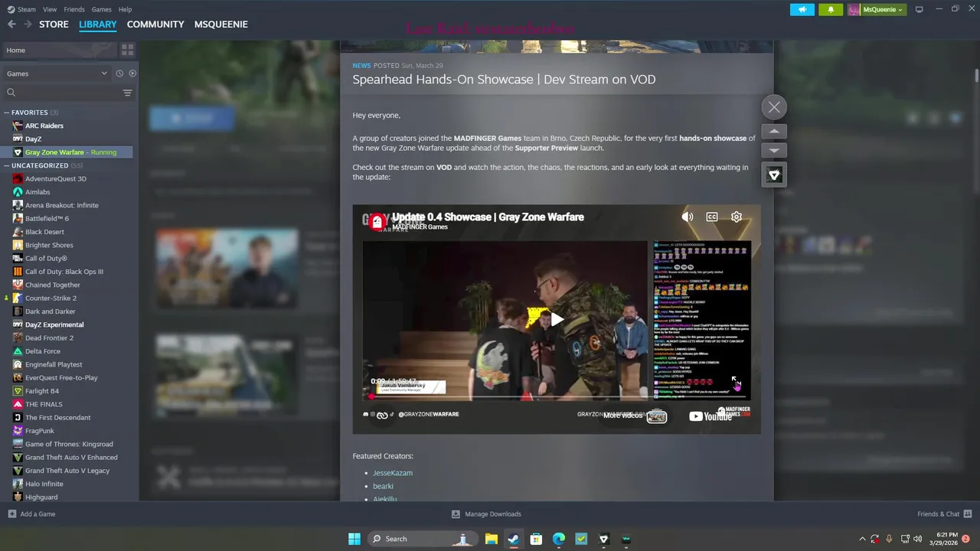The width and height of the screenshot is (980, 551).
Task: Open the Help menu
Action: coord(125,9)
